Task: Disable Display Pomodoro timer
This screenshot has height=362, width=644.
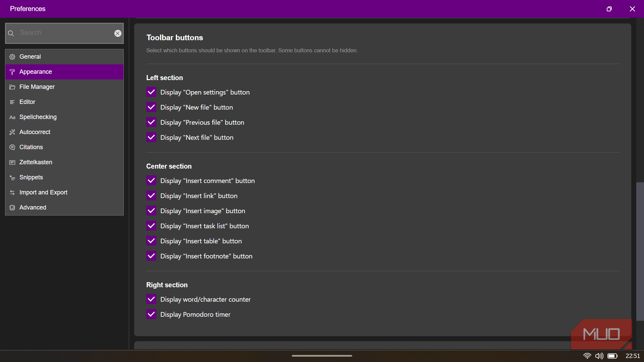Action: 151,314
